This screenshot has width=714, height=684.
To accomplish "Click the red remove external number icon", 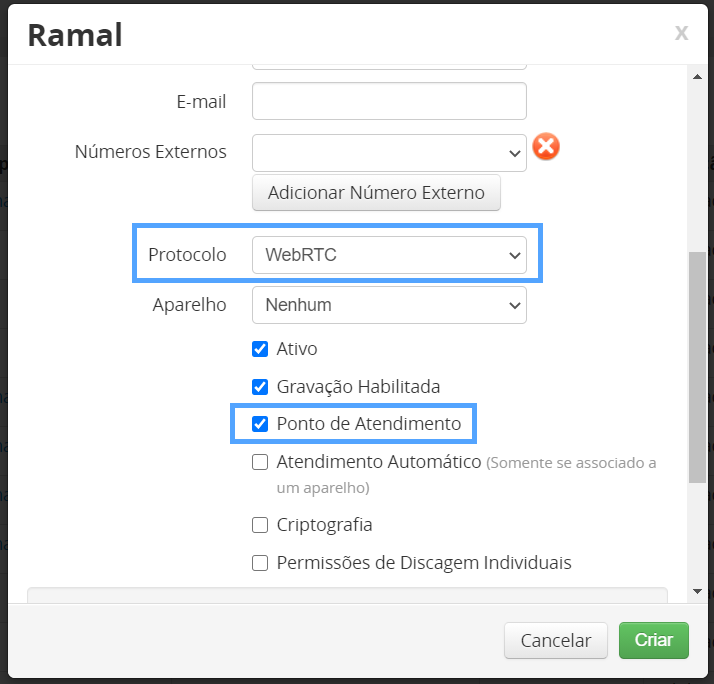I will (546, 147).
